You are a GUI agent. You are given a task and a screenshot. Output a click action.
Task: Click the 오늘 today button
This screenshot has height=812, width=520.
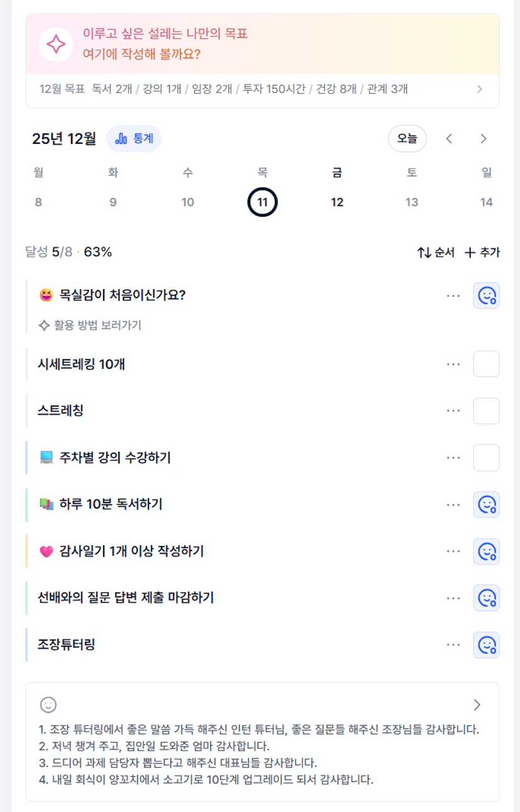click(407, 139)
